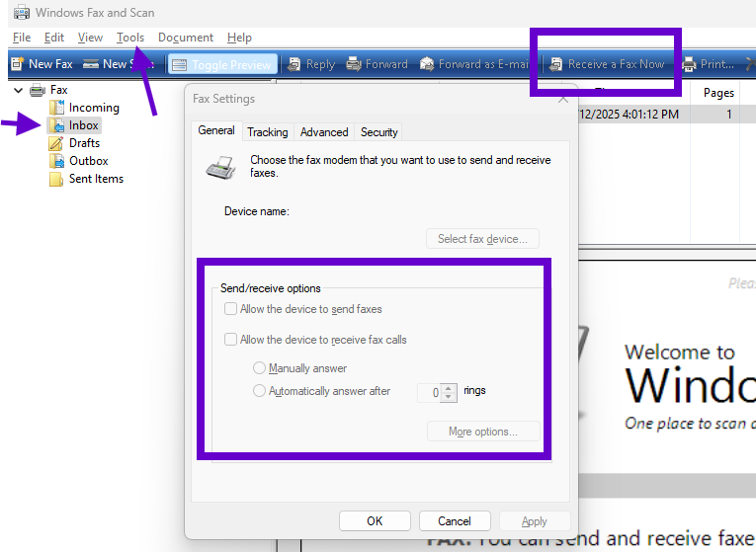Open the Help menu
The height and width of the screenshot is (552, 756).
239,38
